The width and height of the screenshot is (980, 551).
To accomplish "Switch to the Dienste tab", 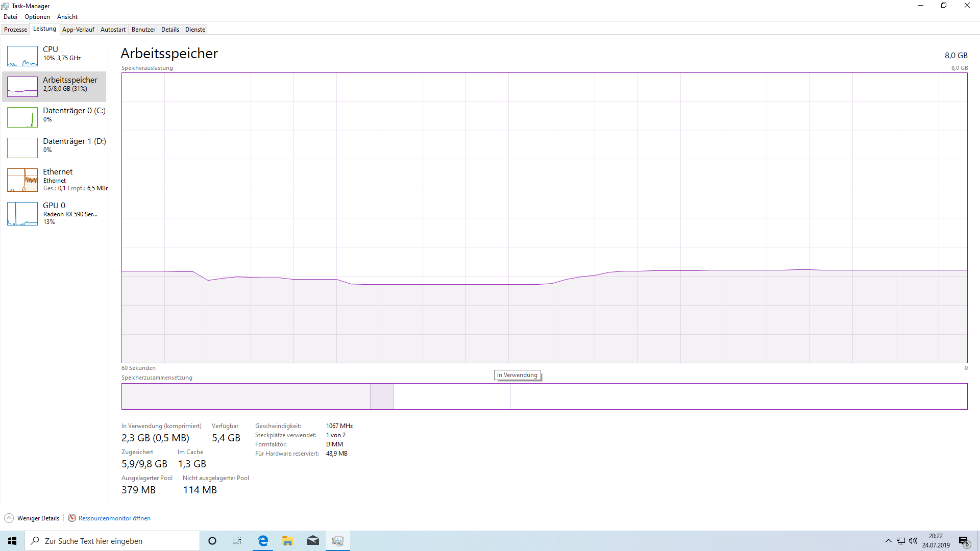I will [x=195, y=30].
